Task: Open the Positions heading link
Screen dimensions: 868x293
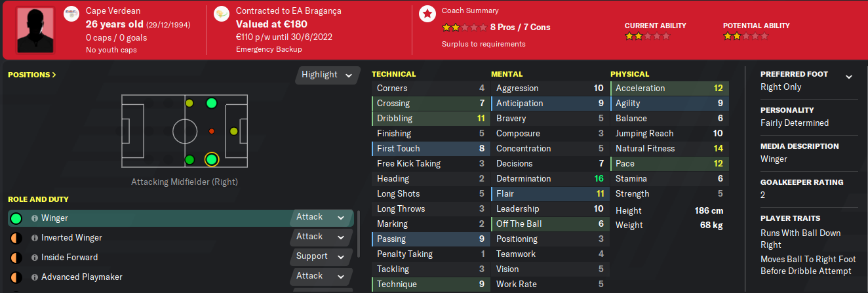Action: (x=32, y=75)
